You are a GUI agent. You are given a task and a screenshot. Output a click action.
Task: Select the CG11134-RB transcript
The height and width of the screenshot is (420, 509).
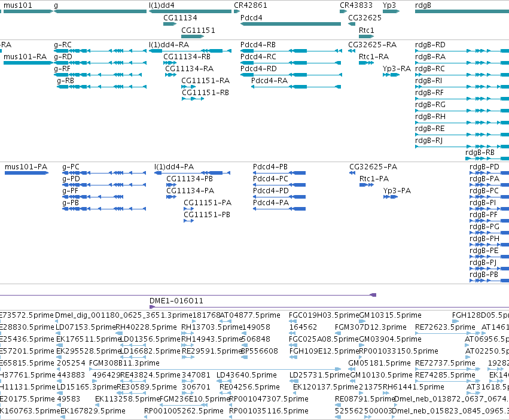pyautogui.click(x=187, y=57)
